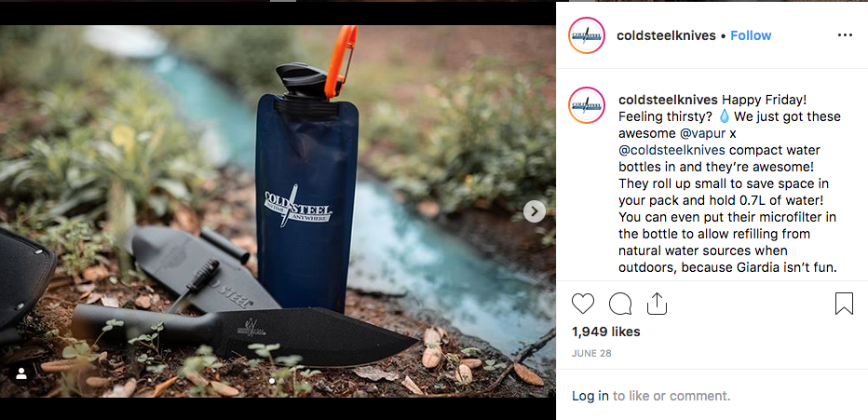Log in to like or comment

(x=590, y=396)
